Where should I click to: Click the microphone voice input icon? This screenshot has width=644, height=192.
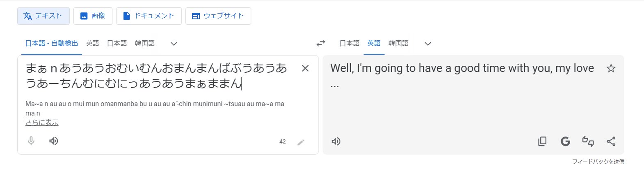(31, 141)
